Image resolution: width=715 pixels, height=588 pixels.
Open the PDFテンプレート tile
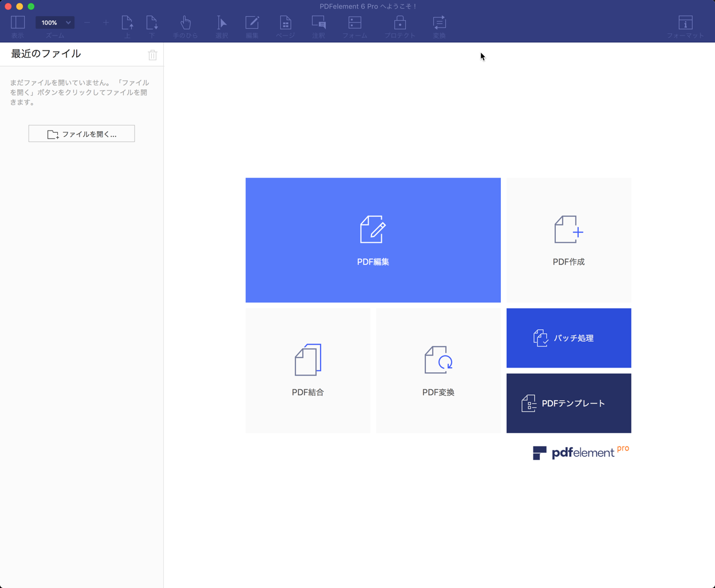pos(569,403)
